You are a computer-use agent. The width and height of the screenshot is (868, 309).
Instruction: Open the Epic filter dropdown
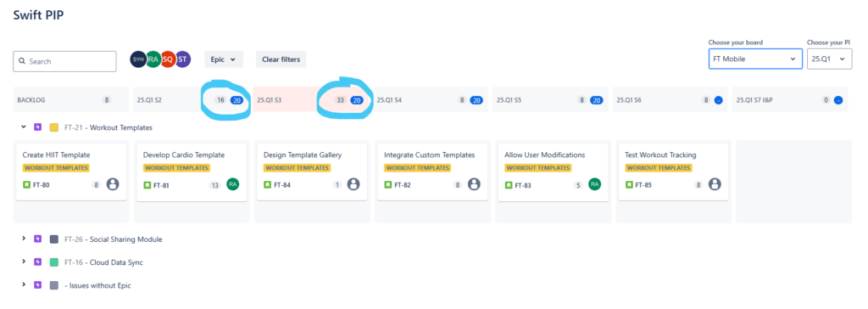point(224,59)
